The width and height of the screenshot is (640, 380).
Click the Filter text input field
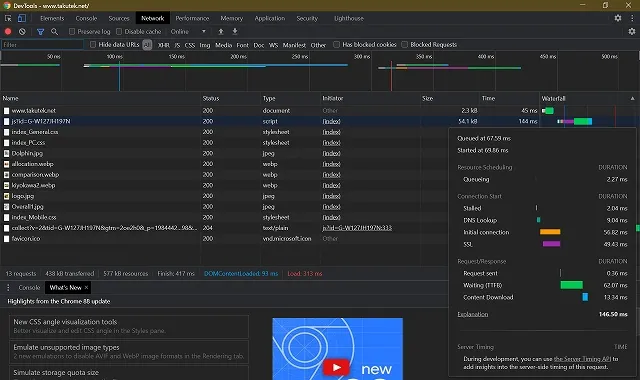42,45
